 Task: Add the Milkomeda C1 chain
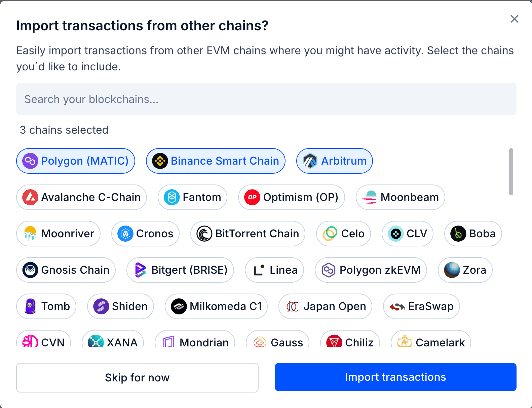tap(216, 306)
